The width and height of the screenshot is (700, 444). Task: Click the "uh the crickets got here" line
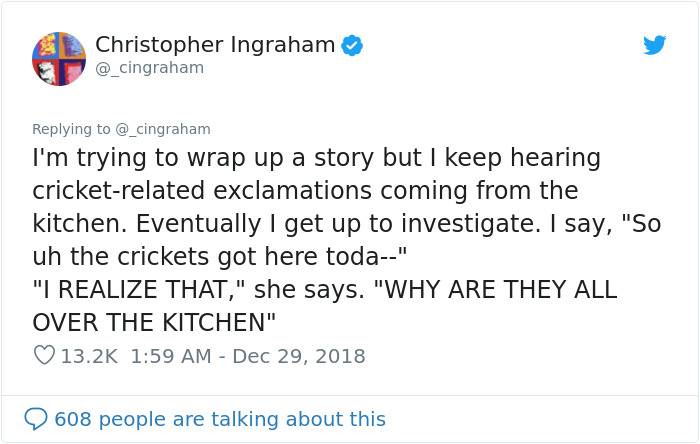pyautogui.click(x=220, y=256)
